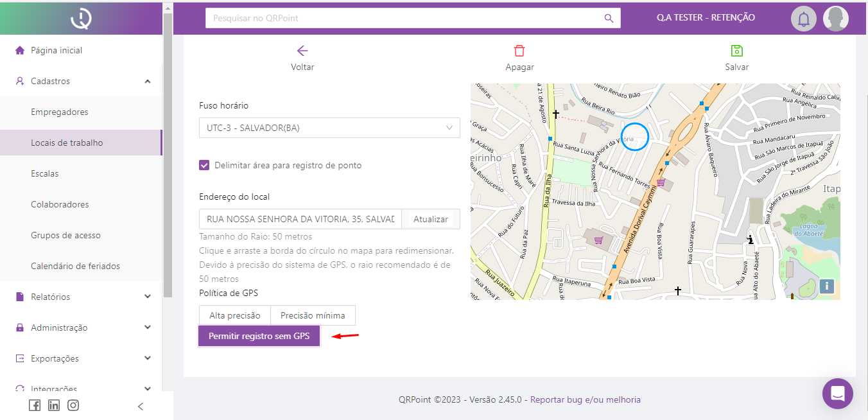
Task: Open the Fuso horário dropdown
Action: click(x=329, y=128)
